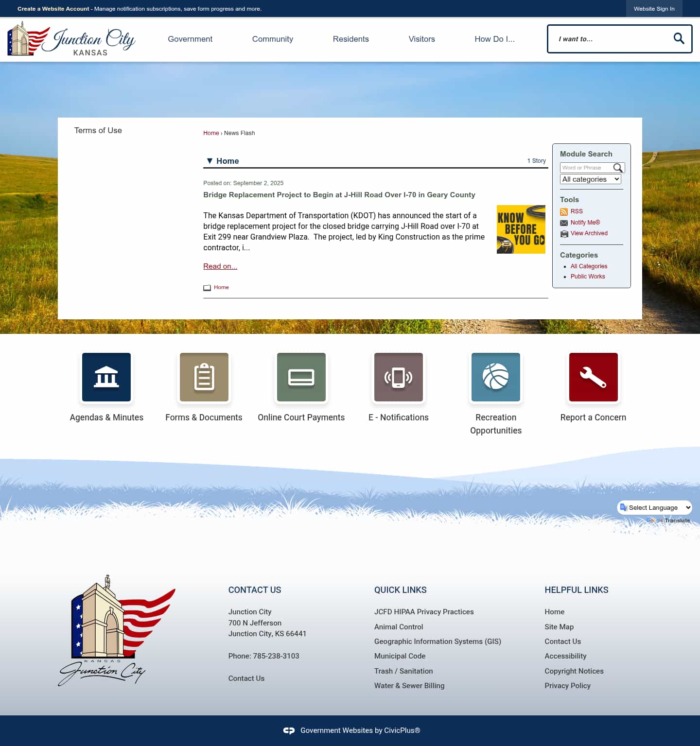The width and height of the screenshot is (700, 746).
Task: Click the Read on... link
Action: click(x=220, y=266)
